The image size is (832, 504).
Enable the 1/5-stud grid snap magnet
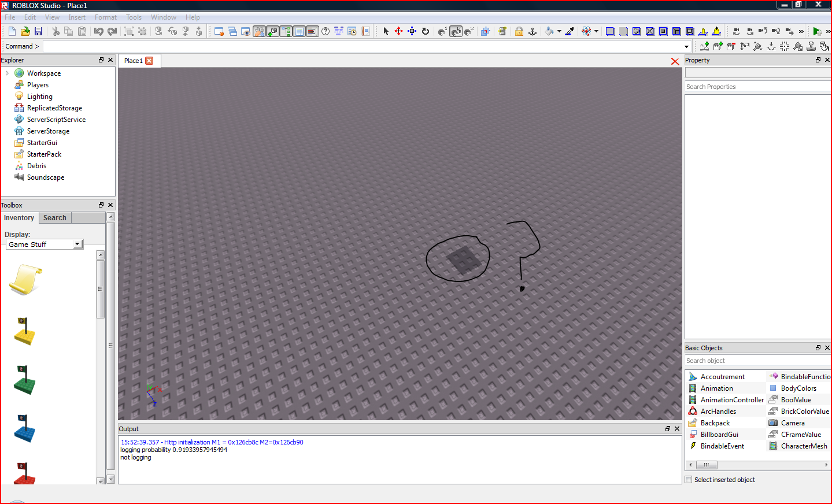tap(456, 31)
